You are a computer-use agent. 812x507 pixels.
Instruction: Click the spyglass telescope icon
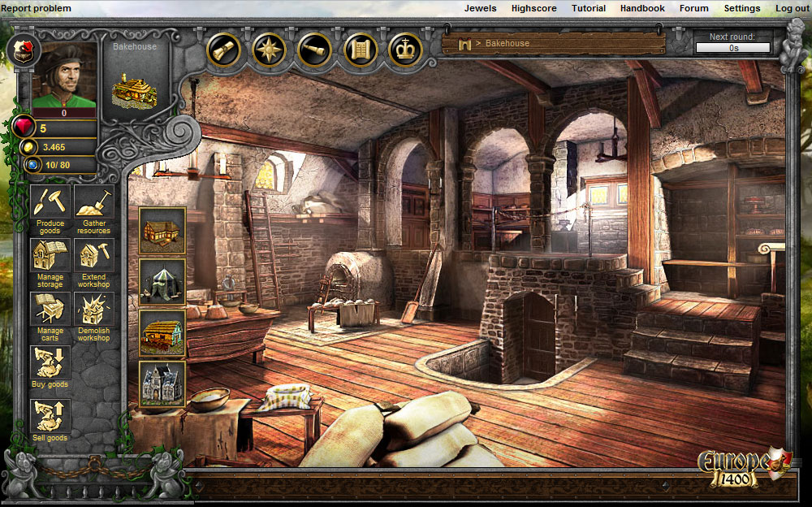pyautogui.click(x=314, y=50)
